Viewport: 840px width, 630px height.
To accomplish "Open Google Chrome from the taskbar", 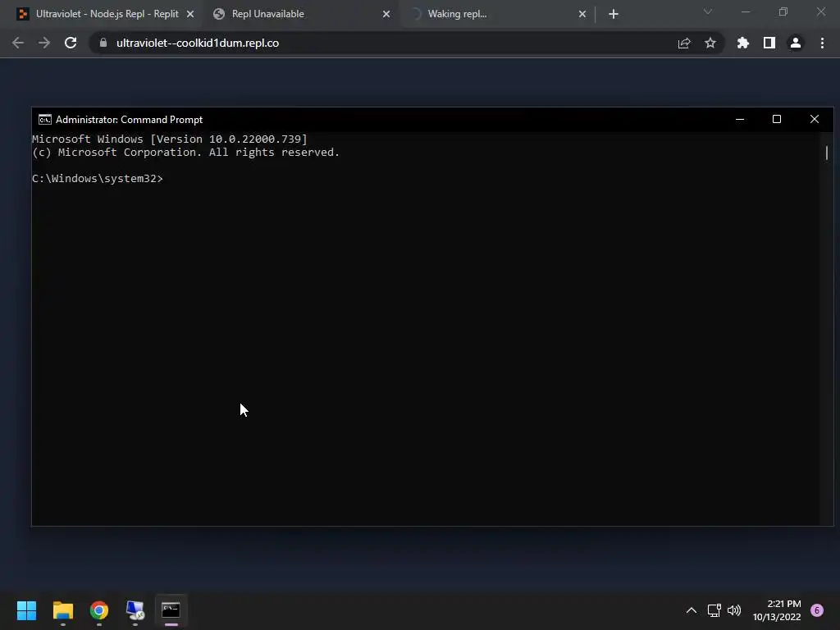I will (99, 610).
